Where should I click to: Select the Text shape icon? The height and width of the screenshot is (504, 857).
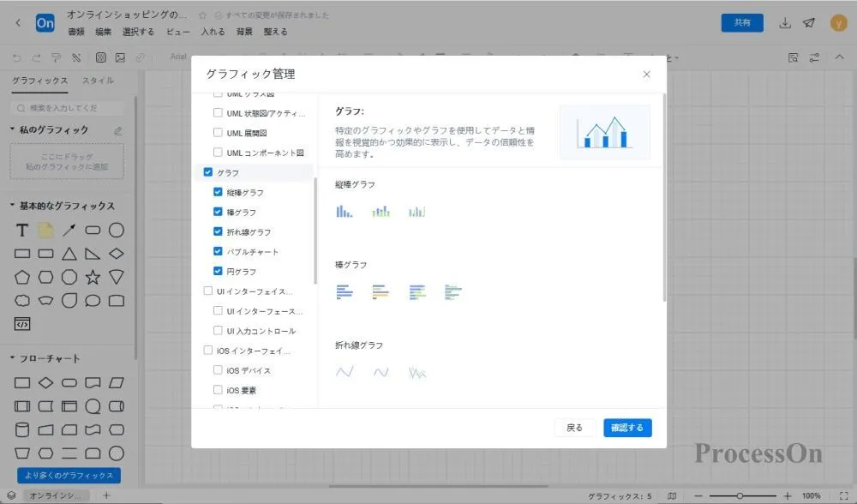point(22,231)
